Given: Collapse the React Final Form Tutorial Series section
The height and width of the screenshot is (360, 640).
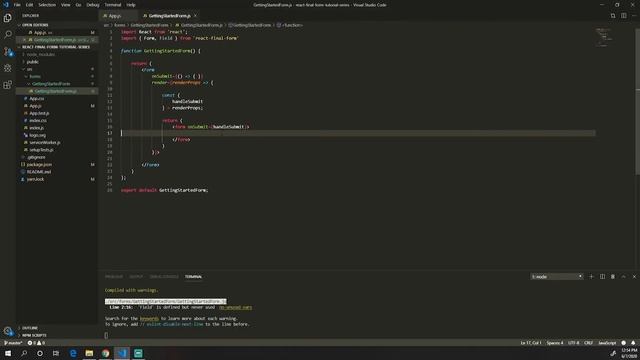Looking at the screenshot, I should coord(57,47).
